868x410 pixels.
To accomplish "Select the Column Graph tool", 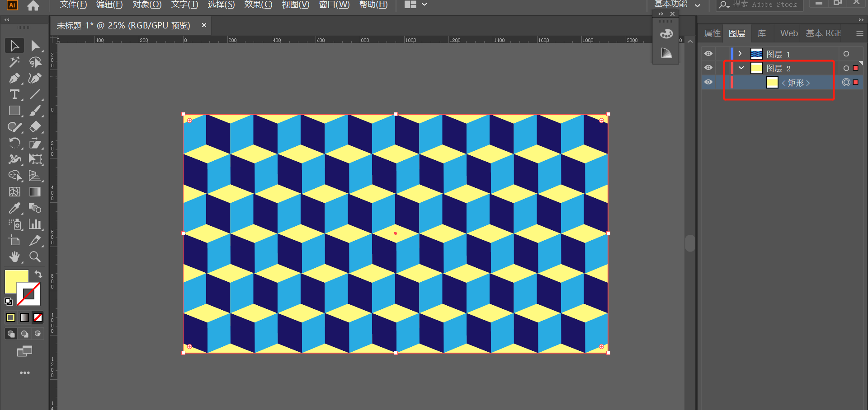I will tap(35, 224).
